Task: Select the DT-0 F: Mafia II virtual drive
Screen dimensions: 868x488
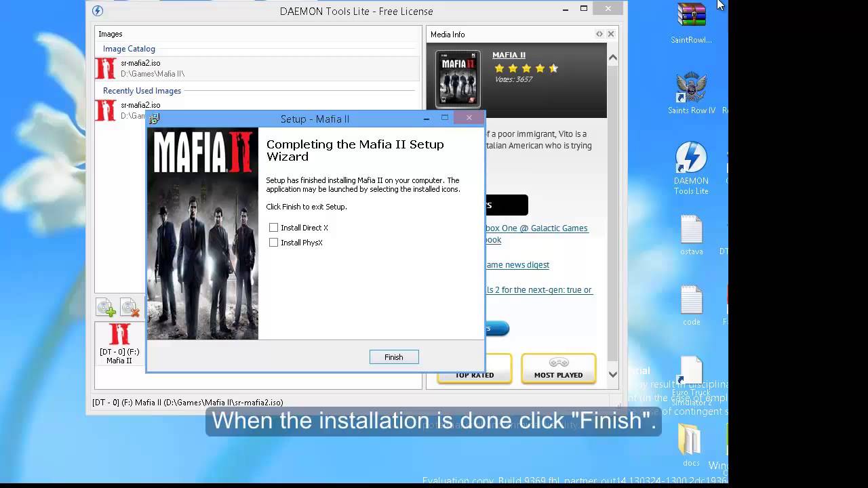Action: pos(119,344)
